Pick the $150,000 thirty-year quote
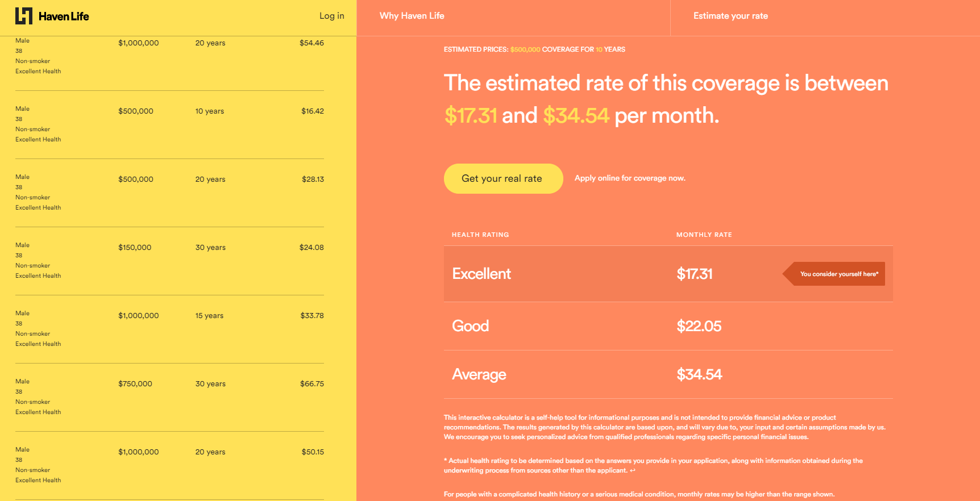Screen dimensions: 980x501 (169, 261)
